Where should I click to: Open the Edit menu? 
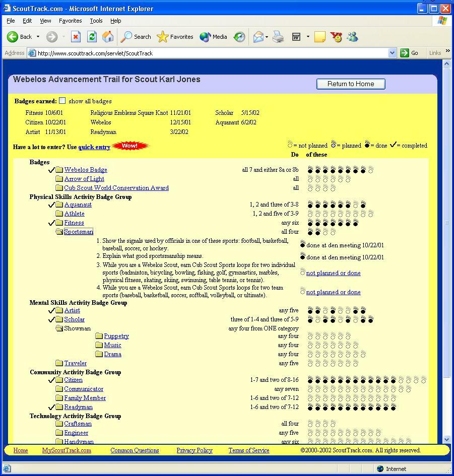tap(27, 21)
